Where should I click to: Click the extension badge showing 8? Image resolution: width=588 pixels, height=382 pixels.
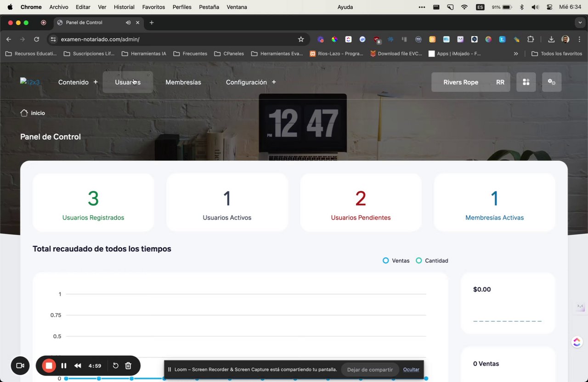377,40
